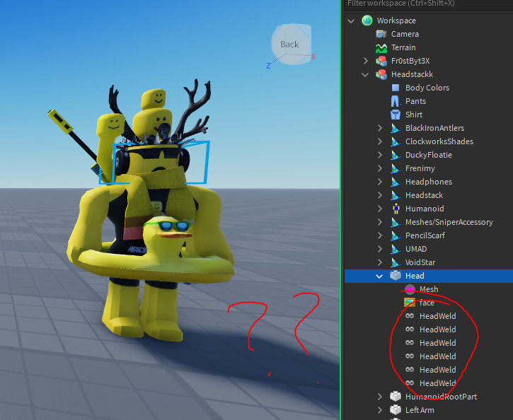Click the BlackIronAntlers accessory icon
The image size is (513, 420).
click(x=396, y=128)
